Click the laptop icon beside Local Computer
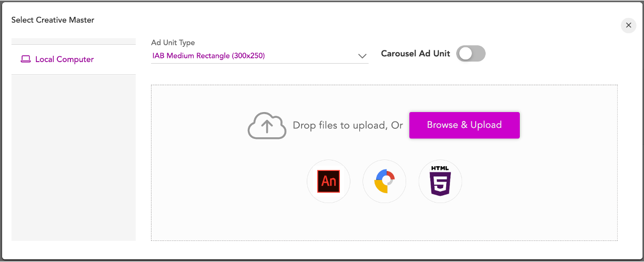 [26, 59]
